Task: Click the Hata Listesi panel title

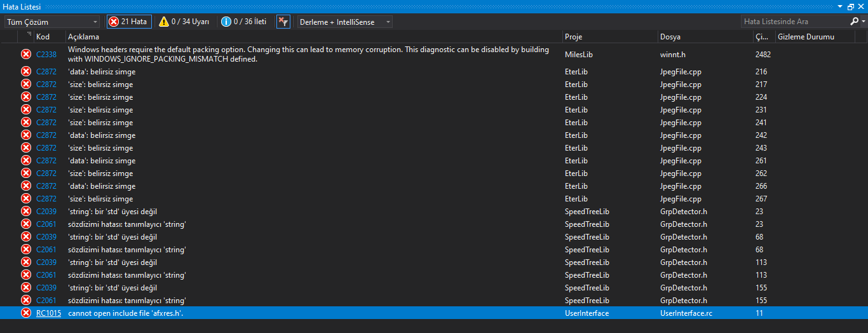Action: [22, 6]
